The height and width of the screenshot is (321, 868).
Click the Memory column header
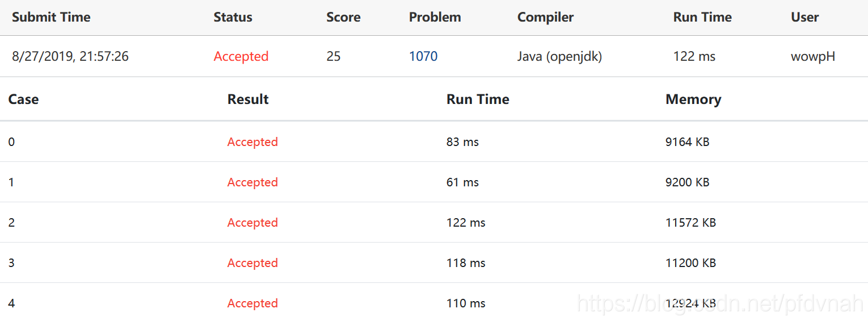[693, 99]
